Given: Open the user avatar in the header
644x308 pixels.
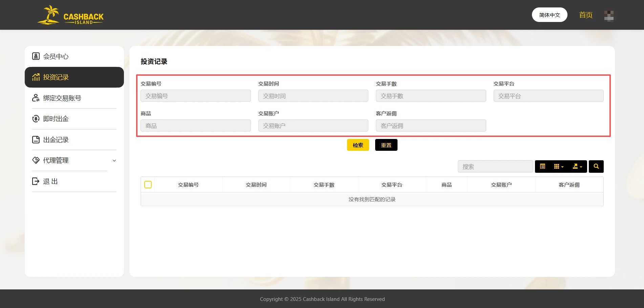Looking at the screenshot, I should click(x=608, y=16).
